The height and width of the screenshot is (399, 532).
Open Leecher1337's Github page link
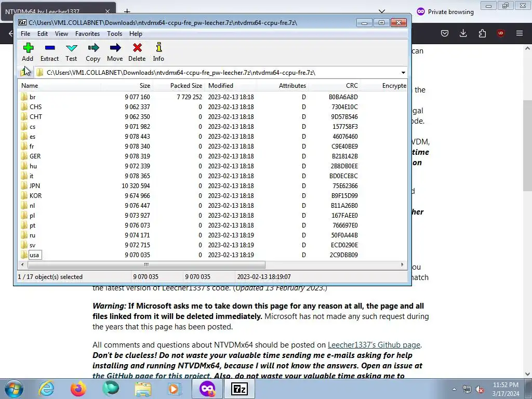pos(374,345)
